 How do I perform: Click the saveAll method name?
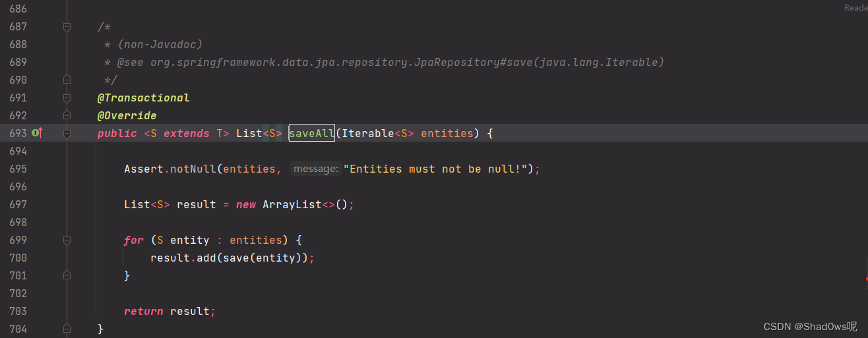[312, 133]
